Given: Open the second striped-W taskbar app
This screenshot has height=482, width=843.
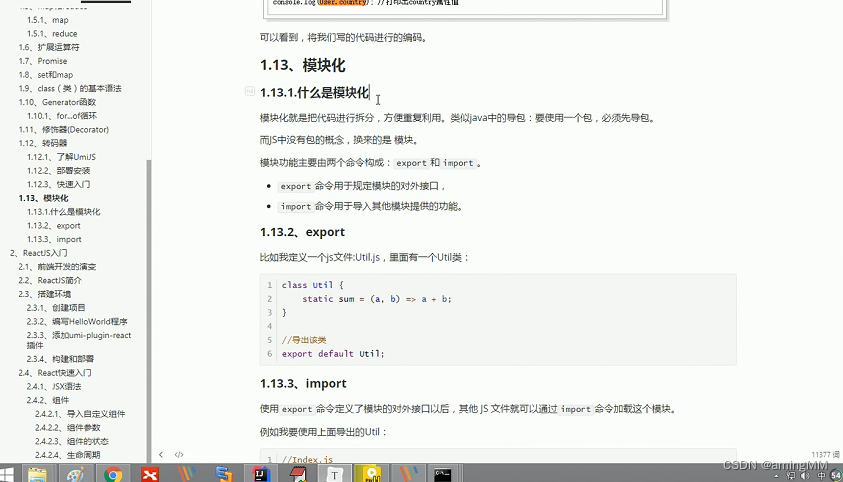Looking at the screenshot, I should tap(408, 474).
